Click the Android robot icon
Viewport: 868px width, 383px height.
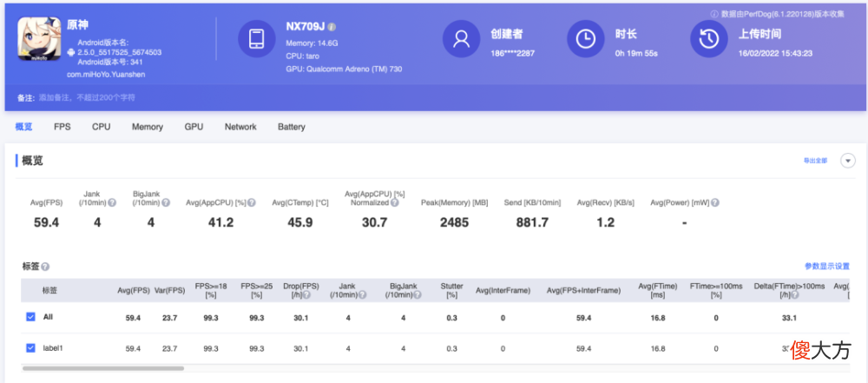71,52
